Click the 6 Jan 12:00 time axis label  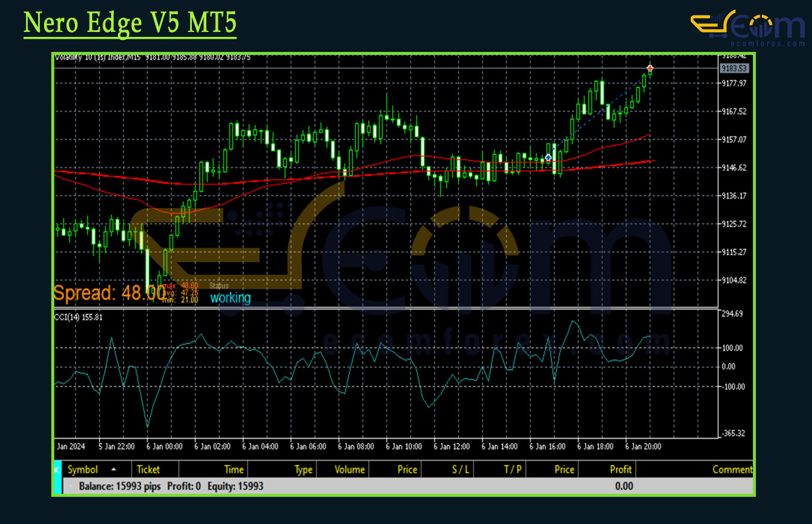pyautogui.click(x=452, y=447)
